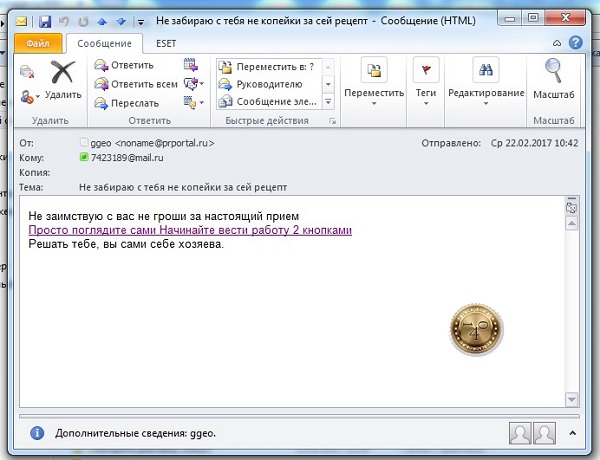Click Ответить to reply
This screenshot has width=600, height=460.
tap(124, 65)
